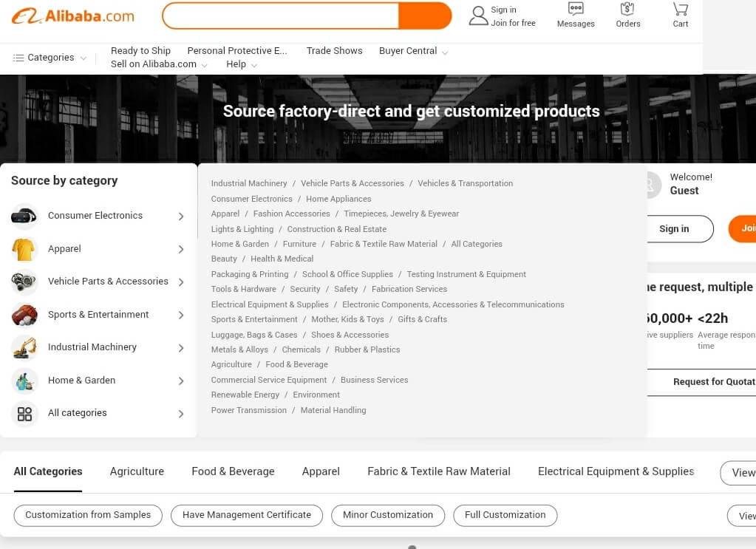This screenshot has height=549, width=756.
Task: Click the Request for Quotation button
Action: (701, 382)
